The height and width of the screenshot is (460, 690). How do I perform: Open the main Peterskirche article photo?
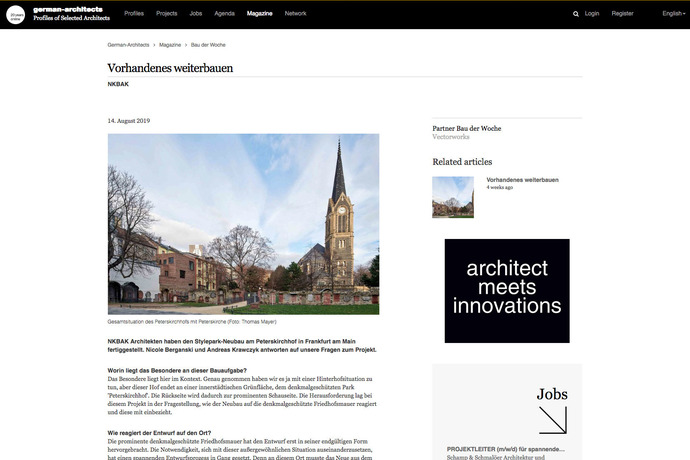[x=243, y=225]
